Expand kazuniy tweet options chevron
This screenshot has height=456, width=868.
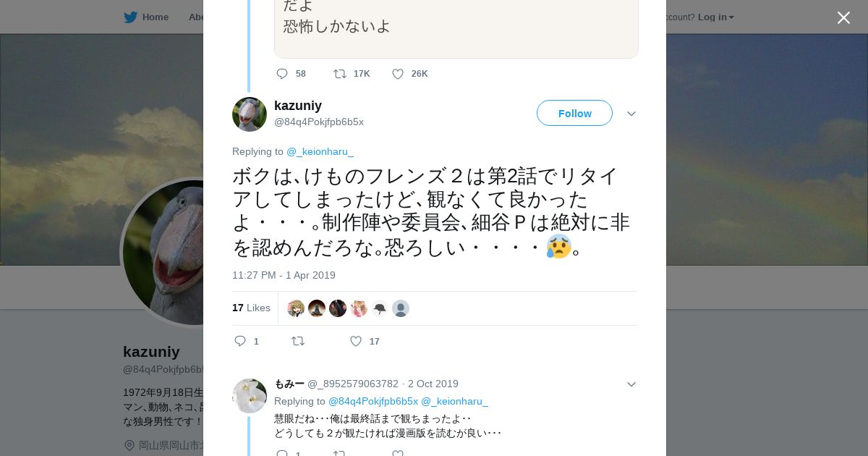pyautogui.click(x=631, y=114)
